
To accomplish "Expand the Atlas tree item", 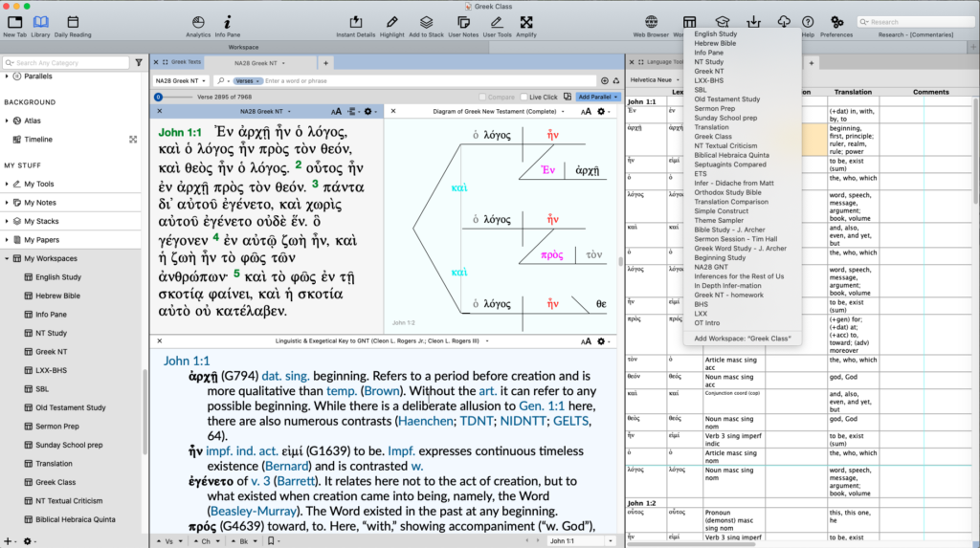I will click(x=7, y=121).
